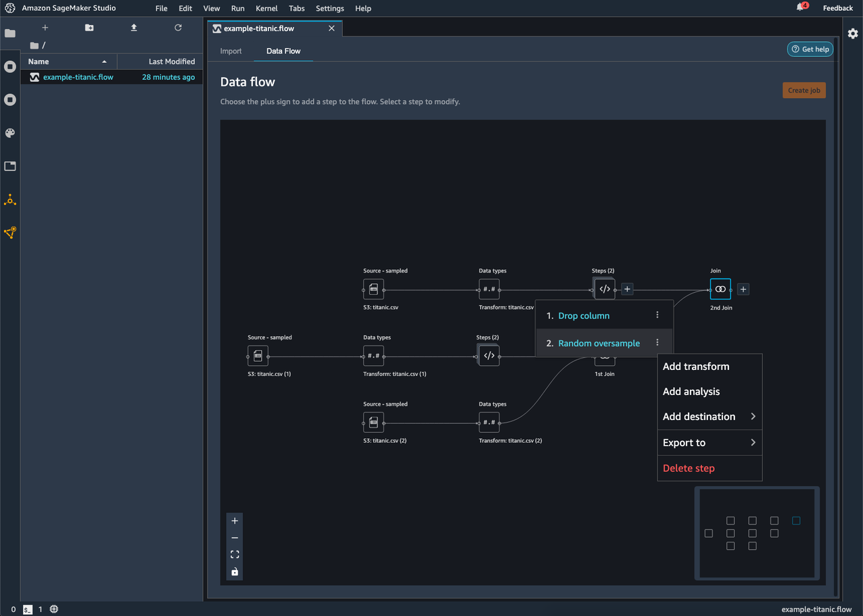
Task: Select the top Data types Transform: titanic.csv node
Action: (x=489, y=289)
